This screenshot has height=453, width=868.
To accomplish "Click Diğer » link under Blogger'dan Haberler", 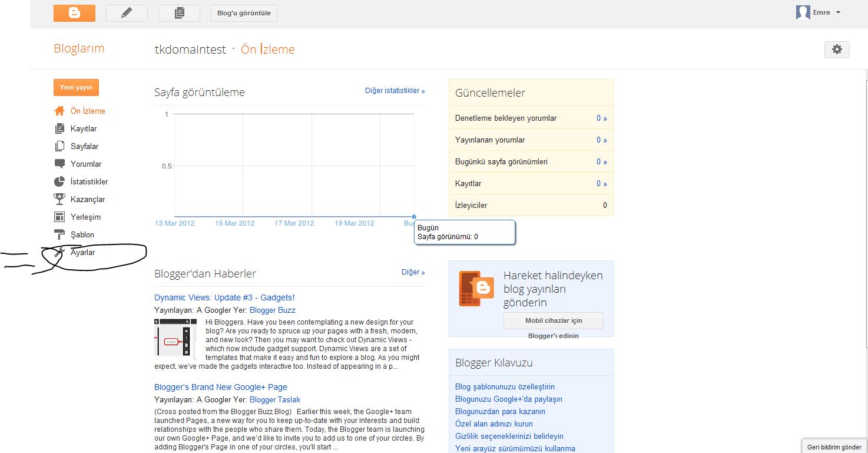I will [x=413, y=272].
